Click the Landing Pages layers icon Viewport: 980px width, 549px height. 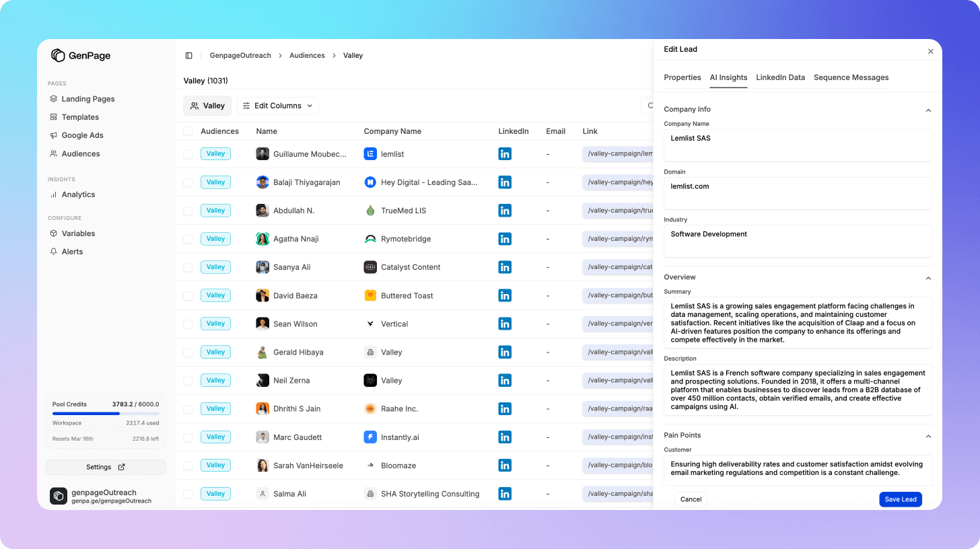(x=54, y=99)
